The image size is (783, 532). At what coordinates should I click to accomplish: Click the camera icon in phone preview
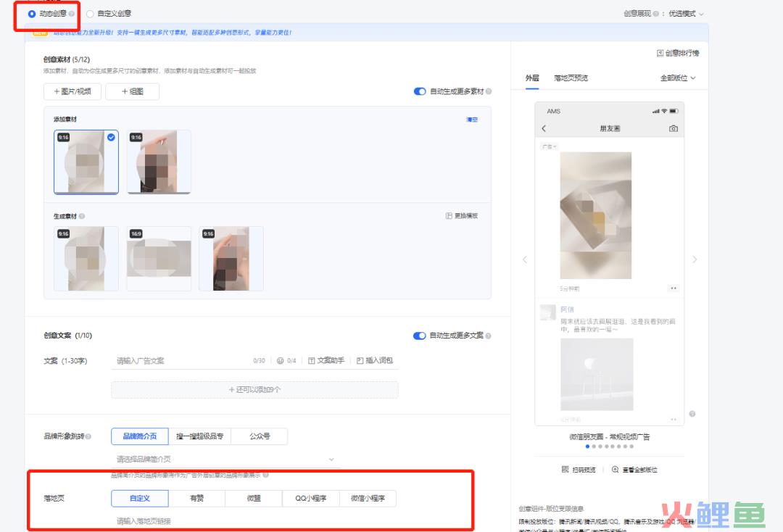coord(673,128)
